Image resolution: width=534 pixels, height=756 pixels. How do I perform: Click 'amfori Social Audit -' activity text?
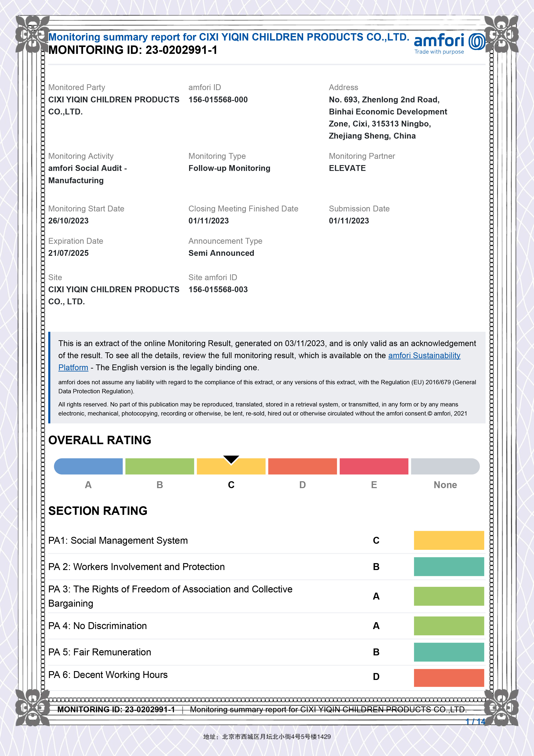(x=87, y=168)
